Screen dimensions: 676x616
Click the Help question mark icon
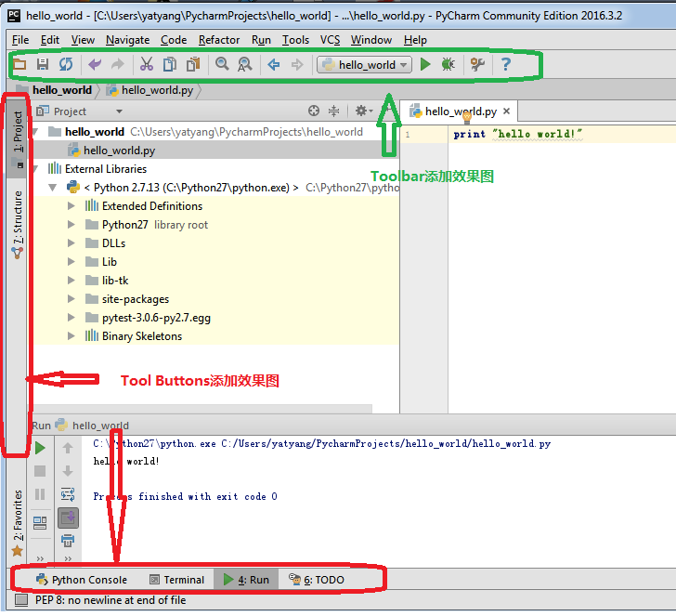coord(506,65)
